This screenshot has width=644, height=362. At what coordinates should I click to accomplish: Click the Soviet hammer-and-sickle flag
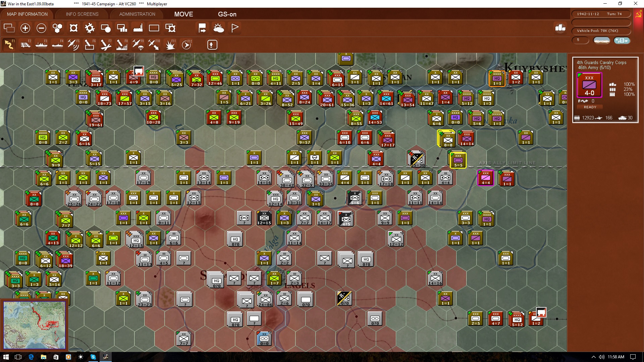[638, 15]
